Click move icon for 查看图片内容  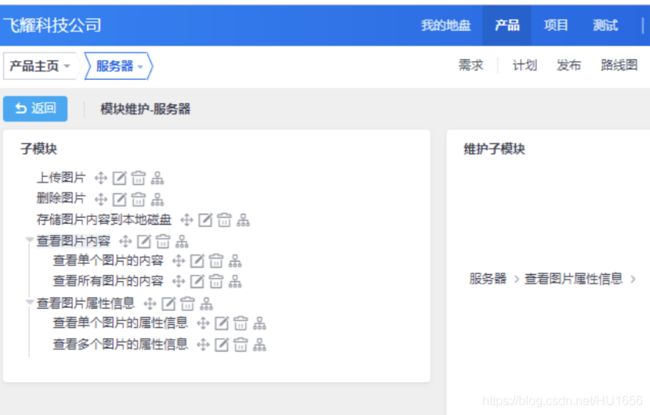pos(125,241)
